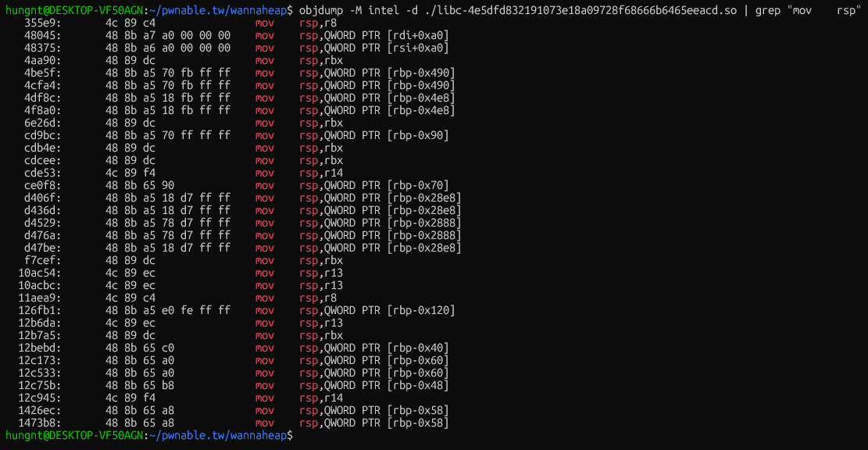This screenshot has height=450, width=868.
Task: Click the operand [rbp-0x2888] on line d4529
Action: [x=424, y=223]
